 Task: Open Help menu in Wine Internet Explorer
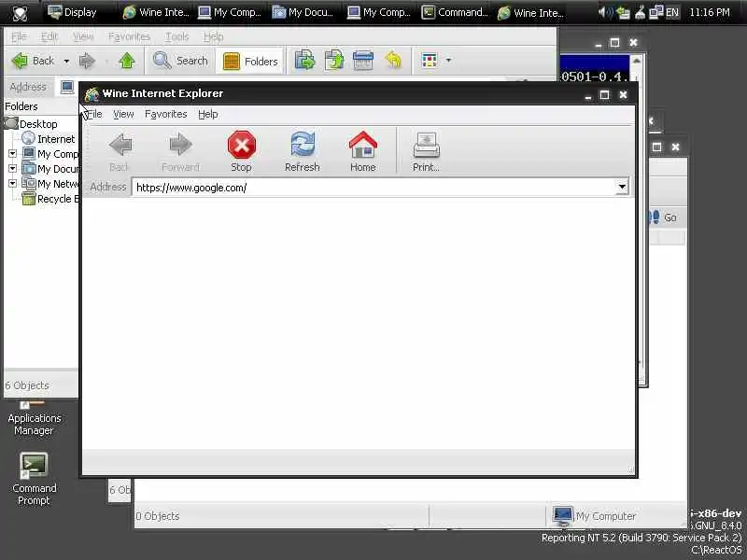208,114
